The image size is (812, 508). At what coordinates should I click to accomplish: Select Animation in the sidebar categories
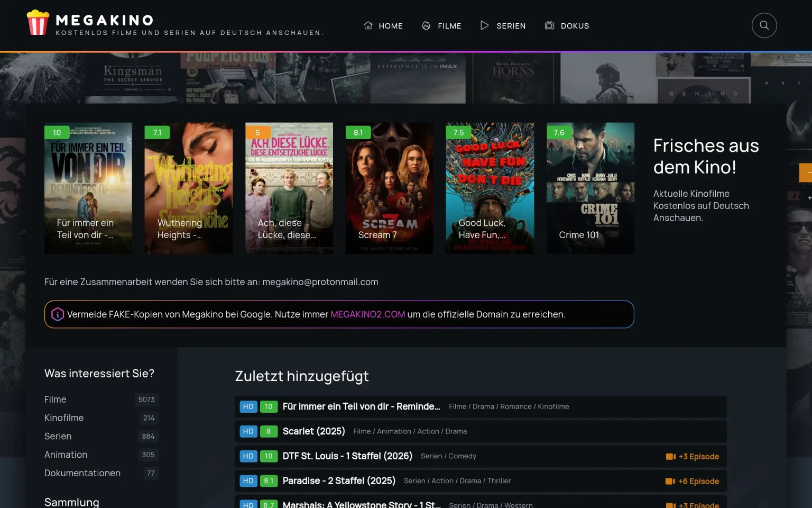coord(66,455)
